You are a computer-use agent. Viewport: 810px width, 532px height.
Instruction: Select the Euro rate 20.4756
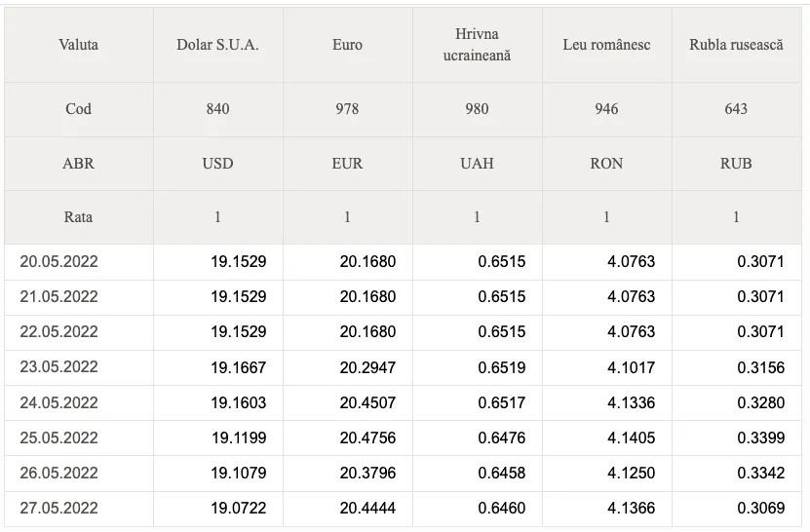(x=367, y=438)
